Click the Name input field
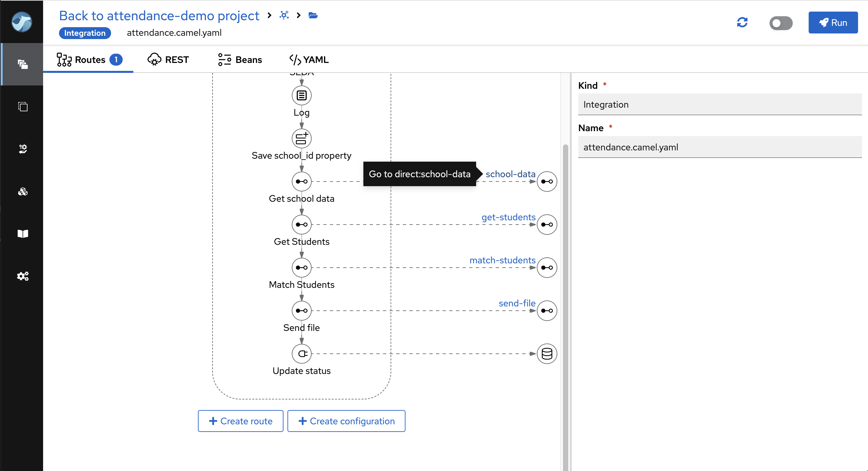 [x=719, y=147]
